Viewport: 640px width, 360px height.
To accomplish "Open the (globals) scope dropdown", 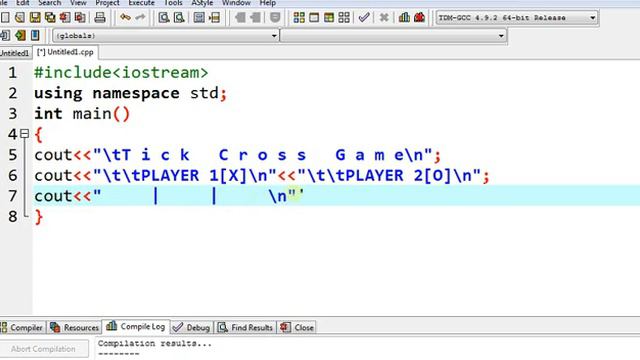I will point(165,36).
